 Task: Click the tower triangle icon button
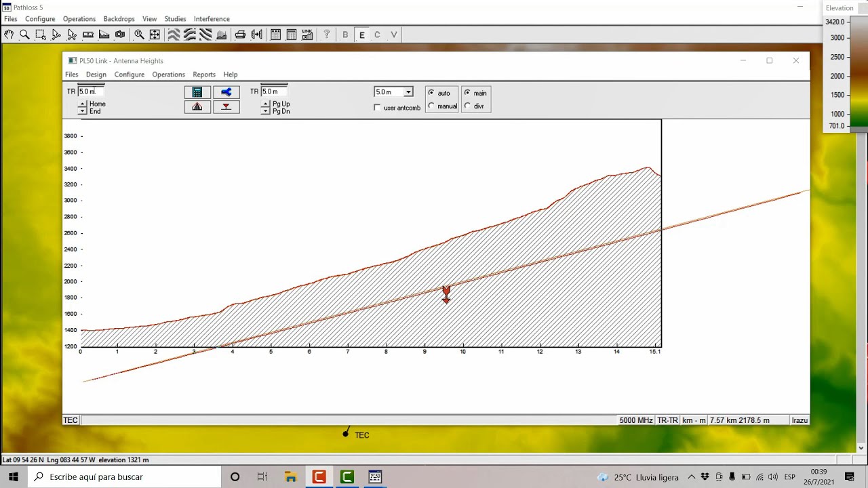point(197,106)
